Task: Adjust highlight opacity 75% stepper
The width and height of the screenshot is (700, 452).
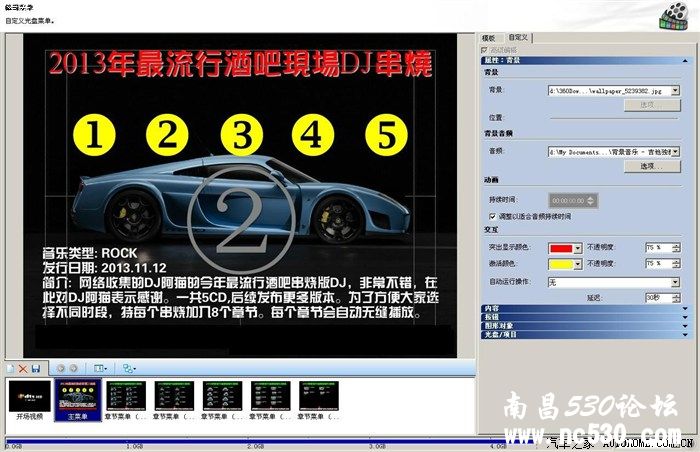Action: (x=676, y=248)
